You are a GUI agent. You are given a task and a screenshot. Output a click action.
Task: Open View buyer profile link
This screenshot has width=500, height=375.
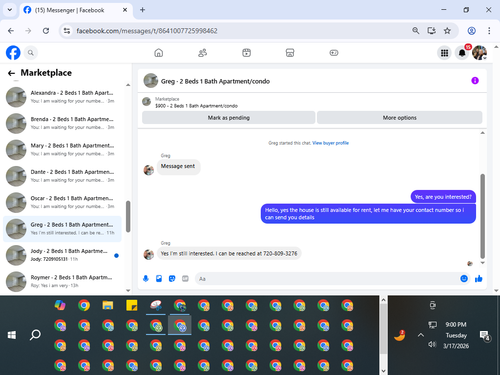pos(330,143)
